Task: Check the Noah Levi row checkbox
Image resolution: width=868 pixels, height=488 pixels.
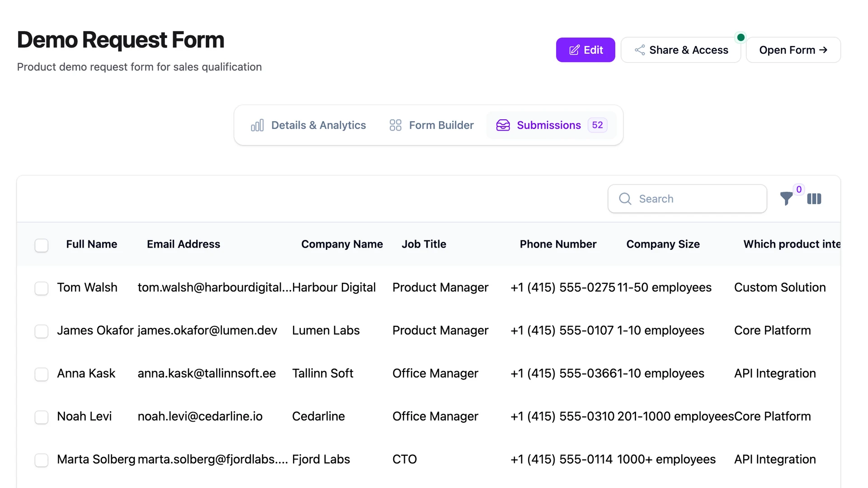Action: click(x=42, y=417)
